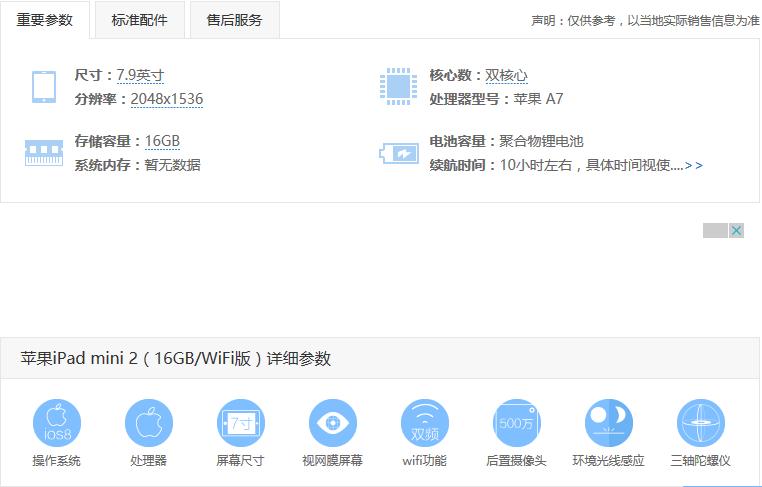Click the iOS8 操作系统 icon
Viewport: 762px width, 487px height.
[x=57, y=423]
